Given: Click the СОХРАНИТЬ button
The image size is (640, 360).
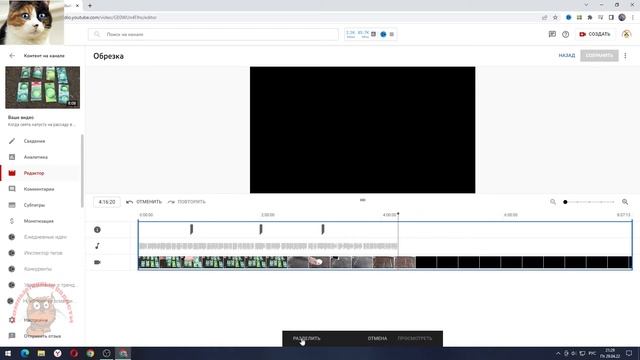Looking at the screenshot, I should [599, 56].
